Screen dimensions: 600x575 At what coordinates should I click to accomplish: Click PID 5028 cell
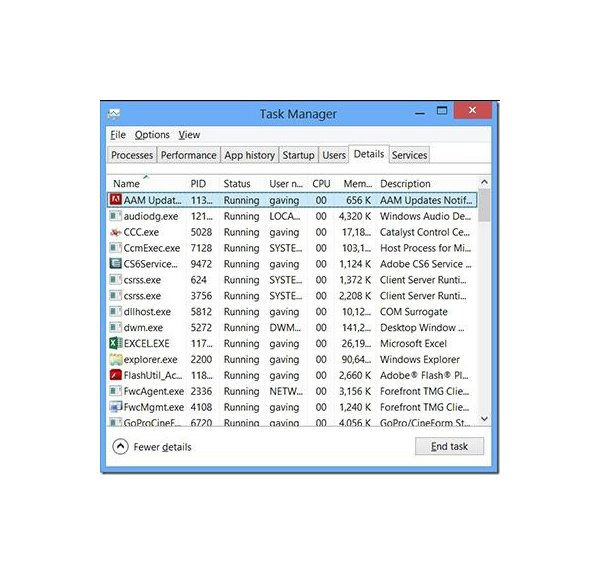[x=201, y=232]
